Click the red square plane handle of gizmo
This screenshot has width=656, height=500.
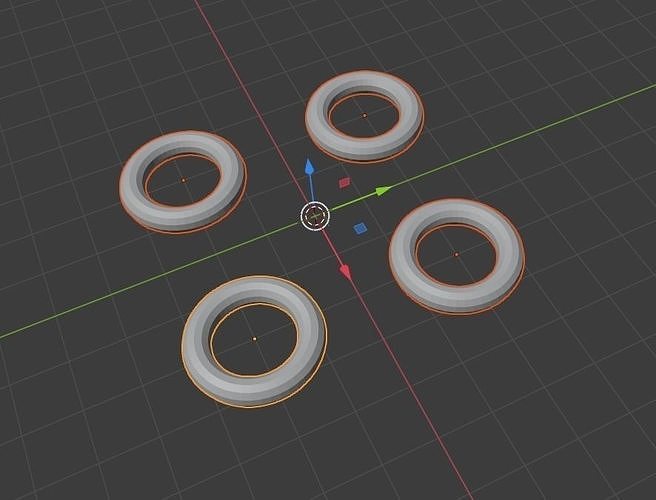click(345, 182)
